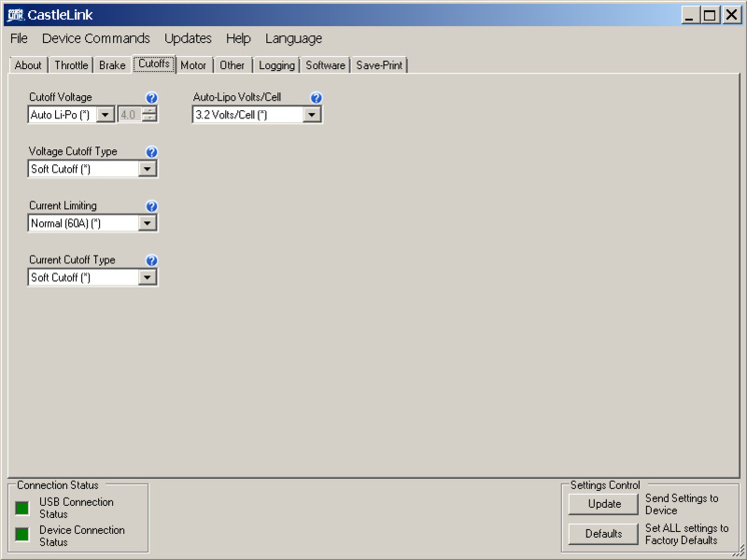Switch to the Save-Print tab
747x560 pixels.
pyautogui.click(x=379, y=65)
